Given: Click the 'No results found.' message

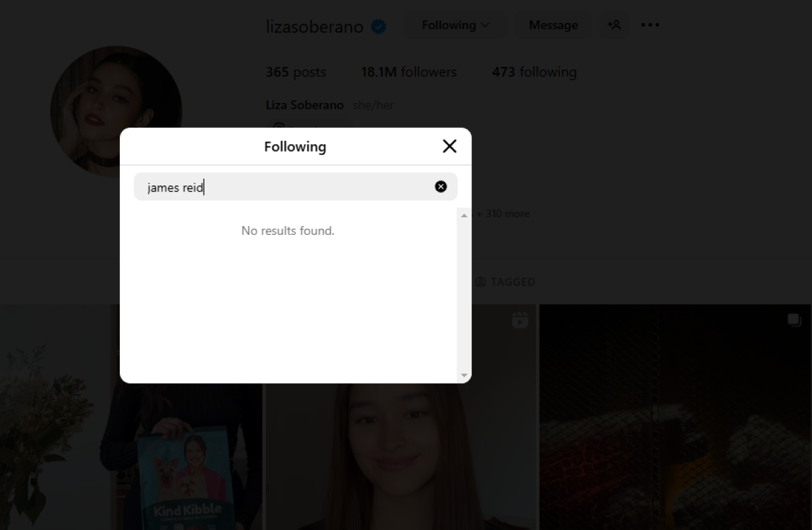Looking at the screenshot, I should (288, 231).
